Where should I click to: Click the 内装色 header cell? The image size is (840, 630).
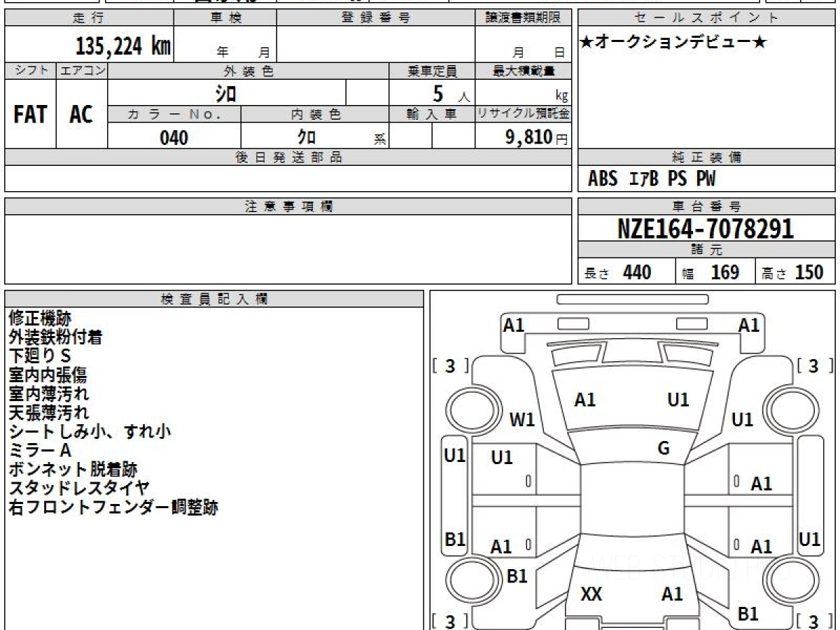(315, 115)
